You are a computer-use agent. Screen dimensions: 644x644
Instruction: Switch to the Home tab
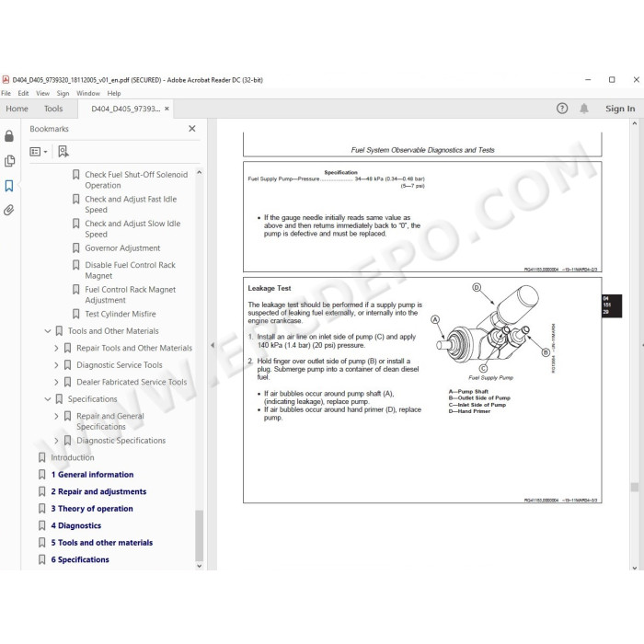[17, 109]
